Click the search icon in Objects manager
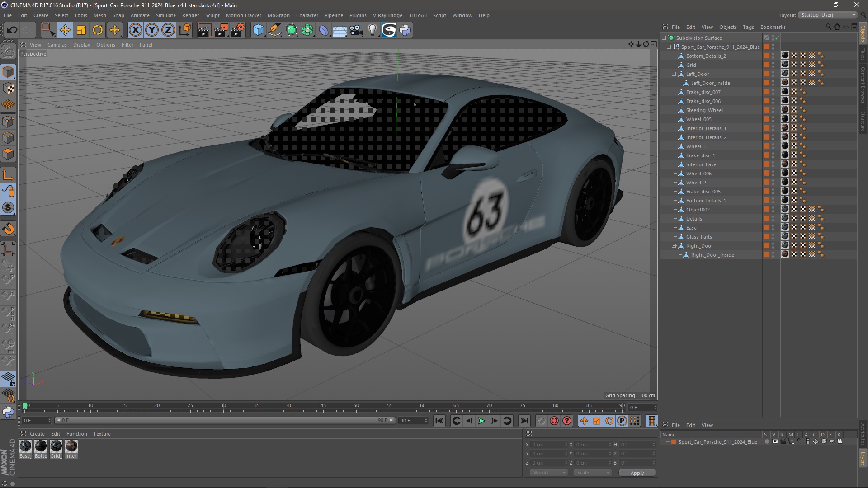The image size is (868, 488). coord(829,27)
